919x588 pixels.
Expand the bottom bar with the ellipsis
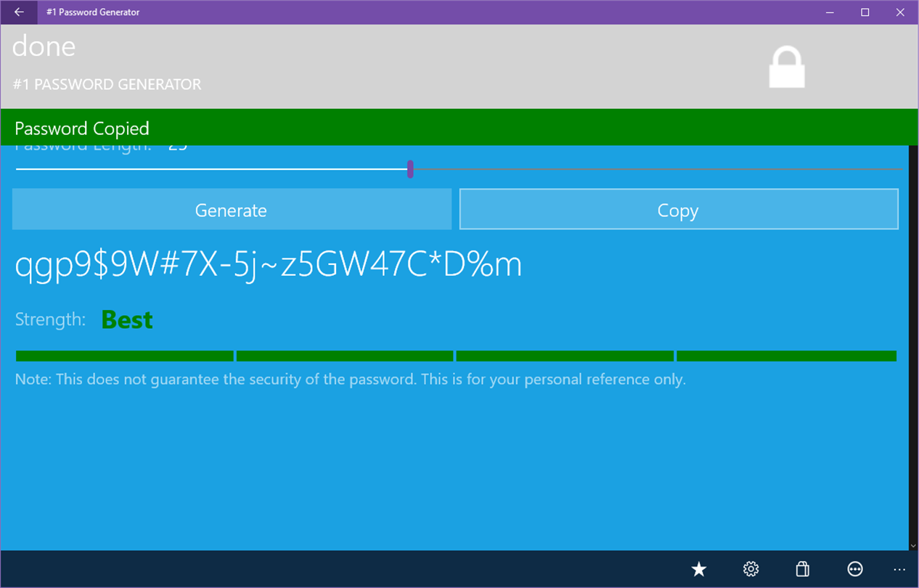(900, 569)
